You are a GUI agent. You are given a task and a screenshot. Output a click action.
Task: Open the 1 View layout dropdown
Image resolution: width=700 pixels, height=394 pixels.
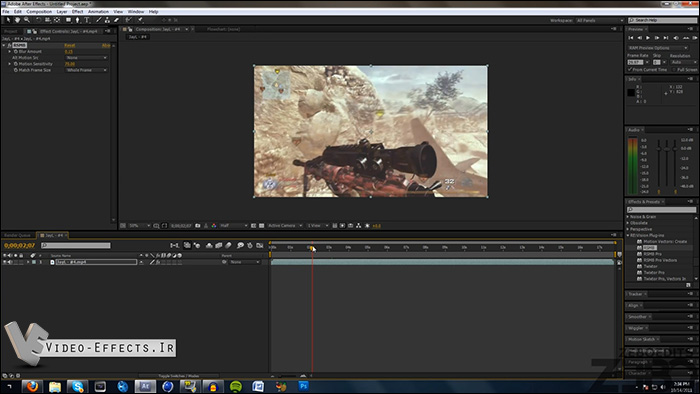317,226
